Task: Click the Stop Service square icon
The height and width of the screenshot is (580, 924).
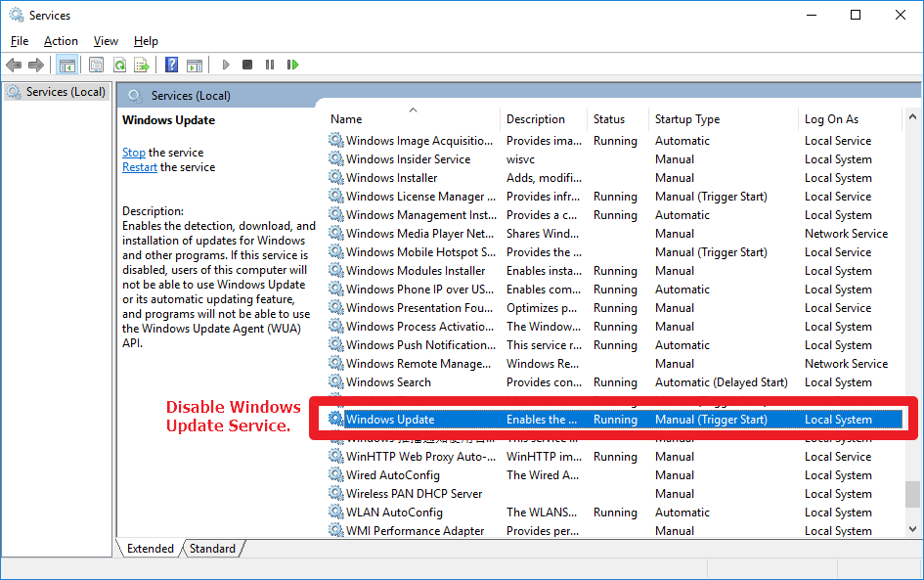Action: pos(247,66)
